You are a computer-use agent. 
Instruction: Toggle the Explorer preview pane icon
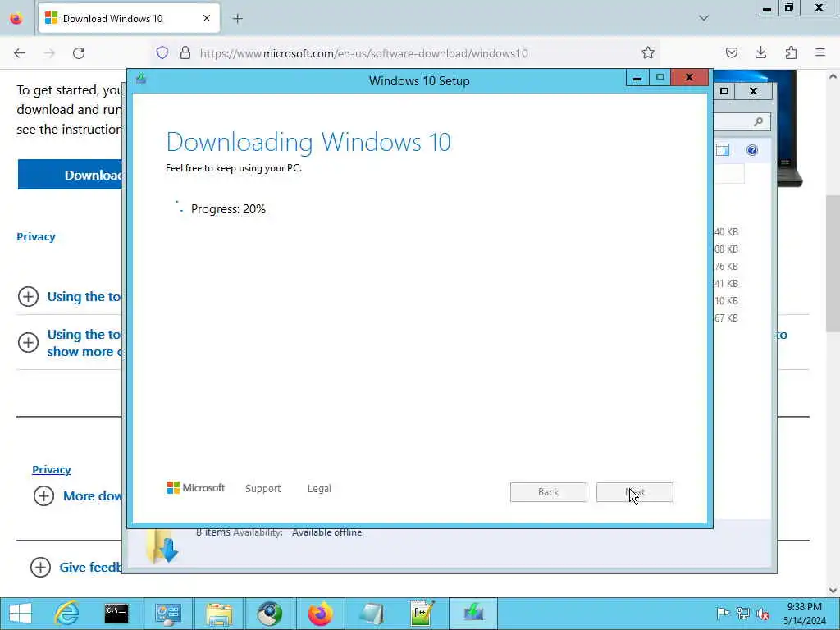723,150
